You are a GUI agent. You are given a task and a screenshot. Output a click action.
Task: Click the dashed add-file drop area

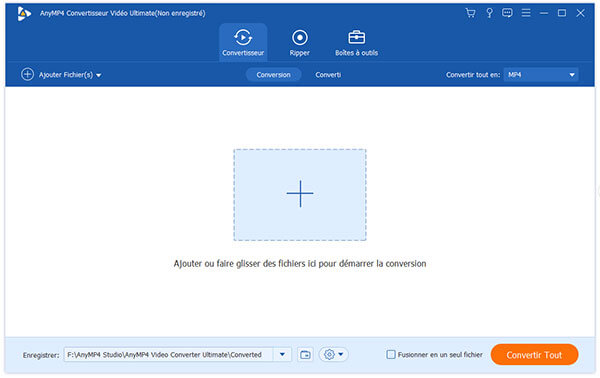[x=300, y=195]
